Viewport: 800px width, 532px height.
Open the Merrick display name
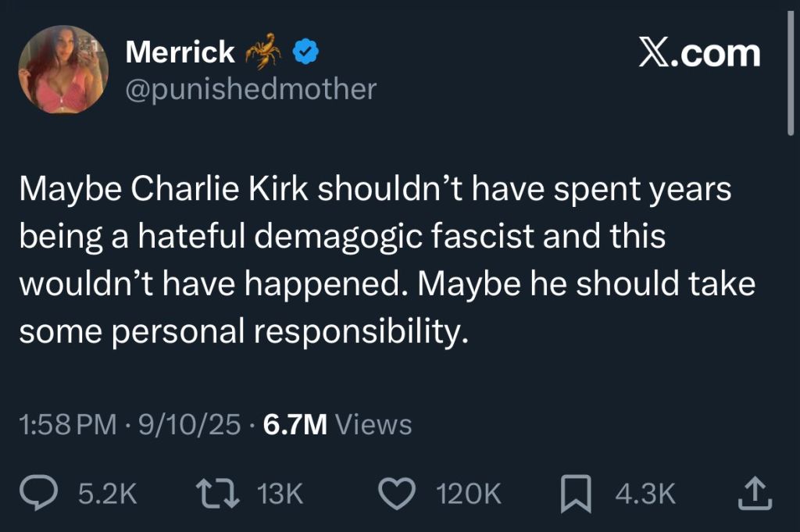179,52
